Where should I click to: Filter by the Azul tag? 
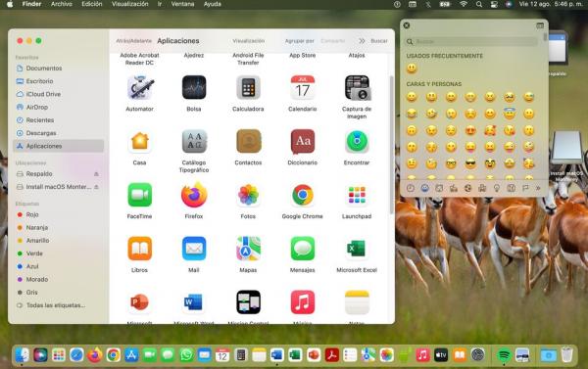[x=58, y=266]
